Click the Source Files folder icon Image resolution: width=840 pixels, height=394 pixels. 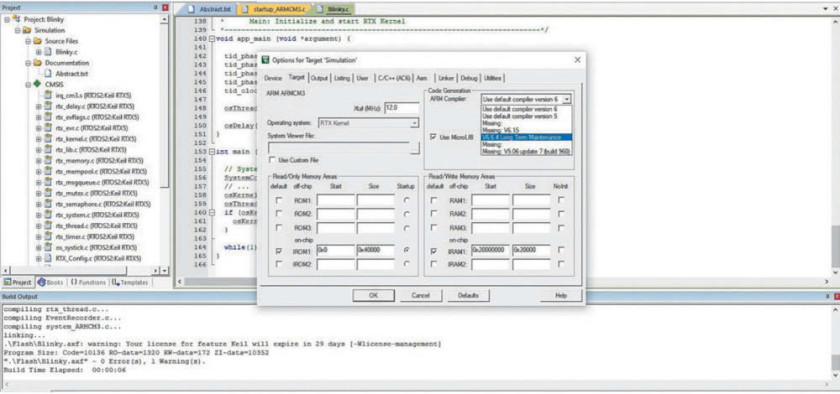pos(38,41)
